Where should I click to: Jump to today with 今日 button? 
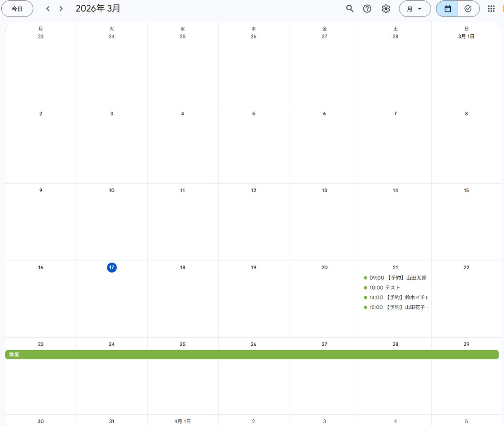(x=17, y=9)
